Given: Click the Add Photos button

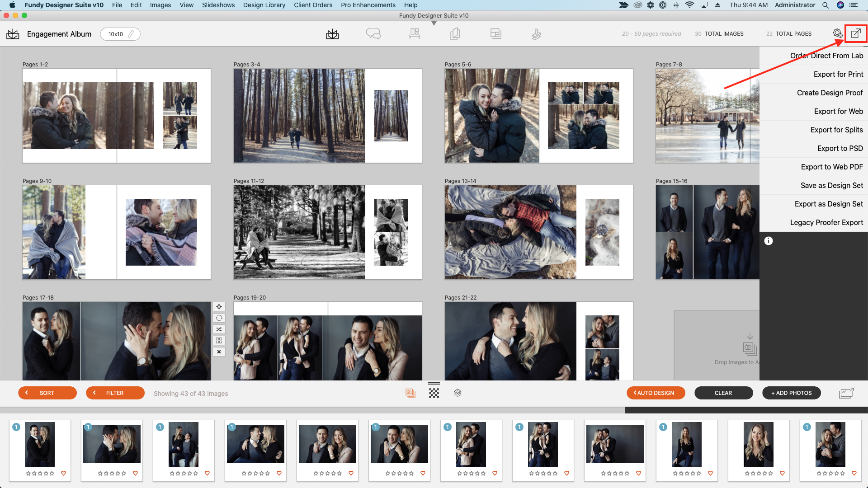Looking at the screenshot, I should tap(792, 393).
